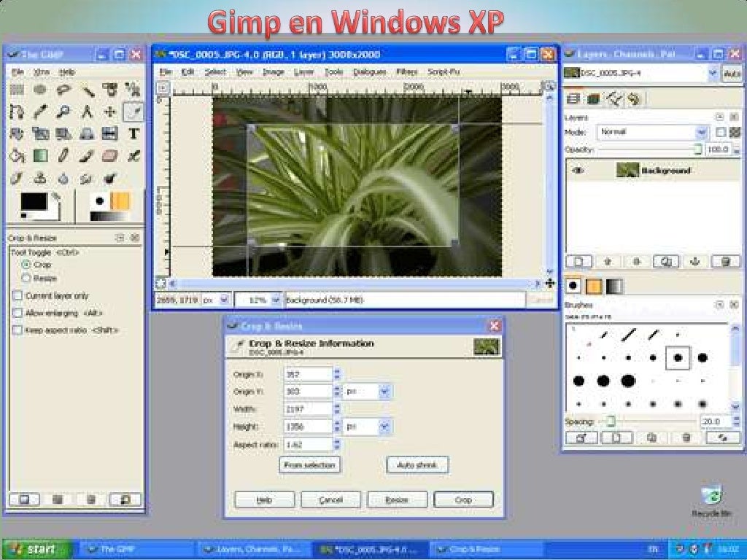Click the black foreground color swatch
This screenshot has width=747, height=560.
click(x=34, y=201)
